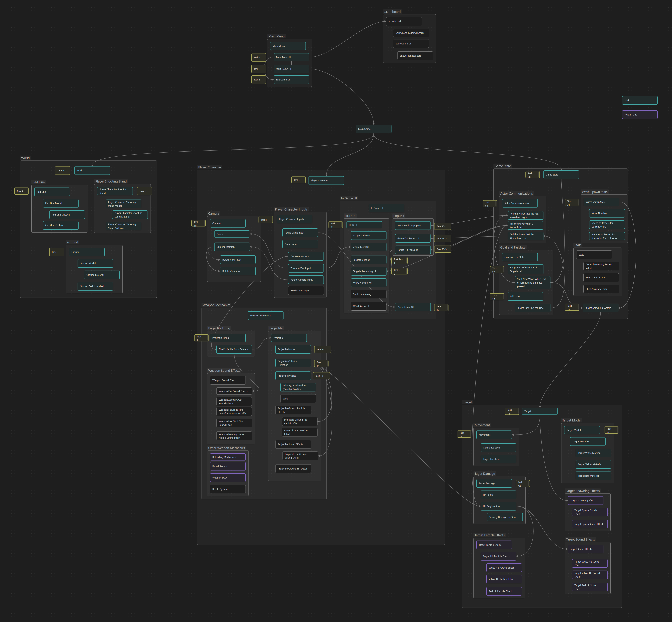Select the Weapon Sway node
This screenshot has height=622, width=672.
228,478
